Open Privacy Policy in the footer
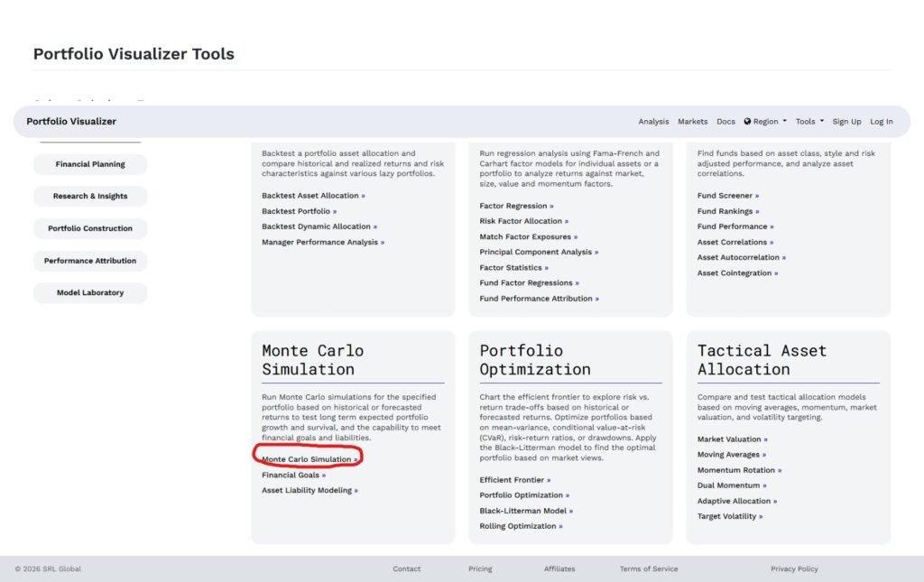 click(794, 569)
